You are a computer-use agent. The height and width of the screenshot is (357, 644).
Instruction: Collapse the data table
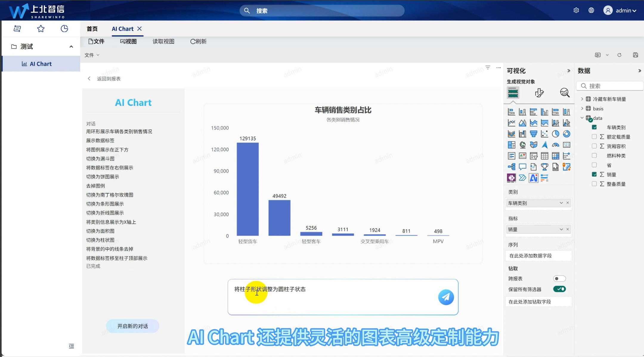(x=582, y=118)
